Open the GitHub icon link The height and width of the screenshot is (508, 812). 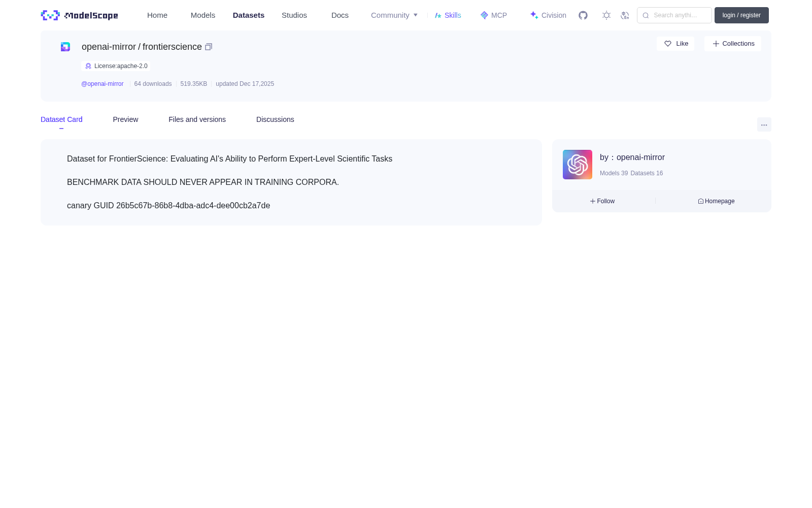[x=583, y=15]
